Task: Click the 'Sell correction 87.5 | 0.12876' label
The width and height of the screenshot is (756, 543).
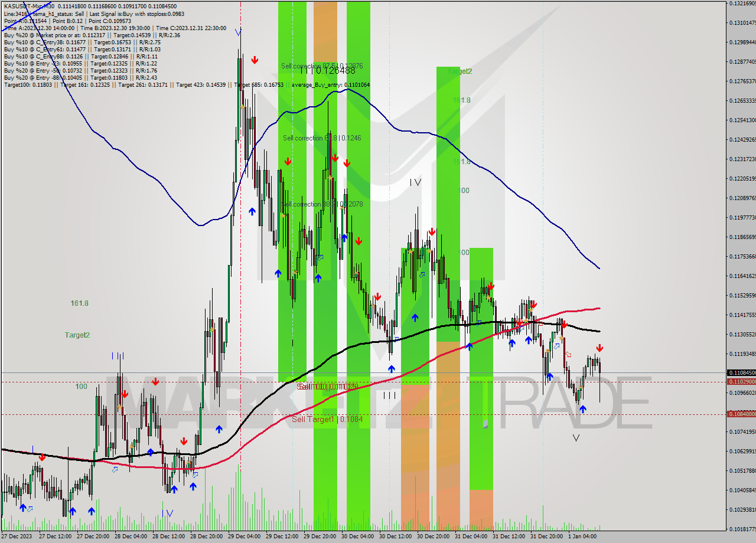Action: click(x=322, y=66)
